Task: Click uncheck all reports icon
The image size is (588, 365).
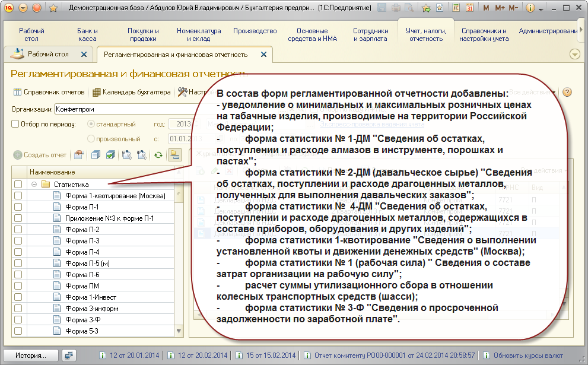Action: coord(95,155)
